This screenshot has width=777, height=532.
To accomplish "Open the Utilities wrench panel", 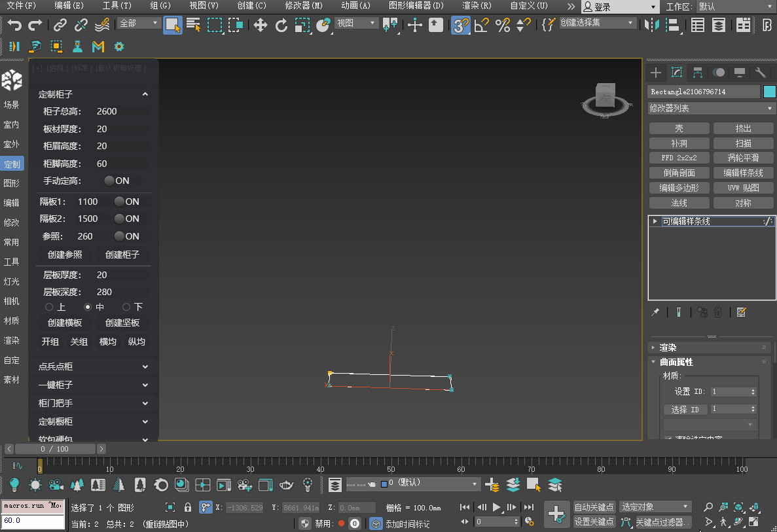I will (x=760, y=73).
